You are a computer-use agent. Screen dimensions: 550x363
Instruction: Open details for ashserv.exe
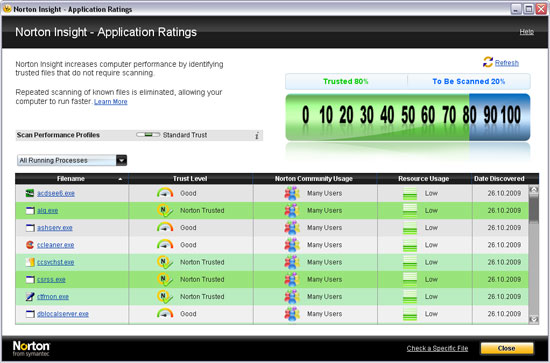pos(55,228)
